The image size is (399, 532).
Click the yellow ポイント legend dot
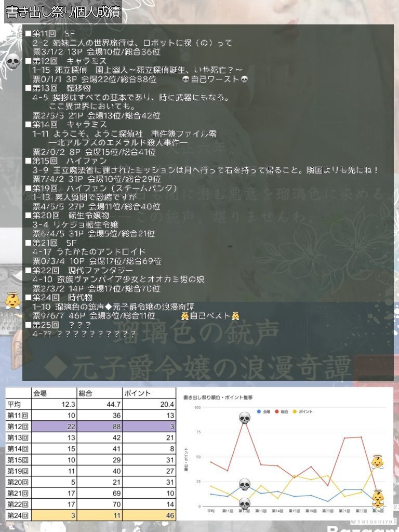click(x=295, y=411)
